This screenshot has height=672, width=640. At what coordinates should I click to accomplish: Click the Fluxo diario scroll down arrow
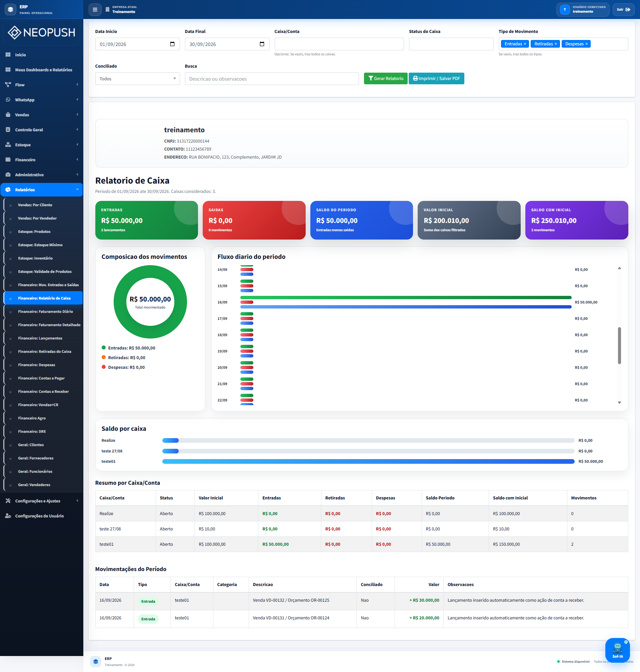coord(619,403)
